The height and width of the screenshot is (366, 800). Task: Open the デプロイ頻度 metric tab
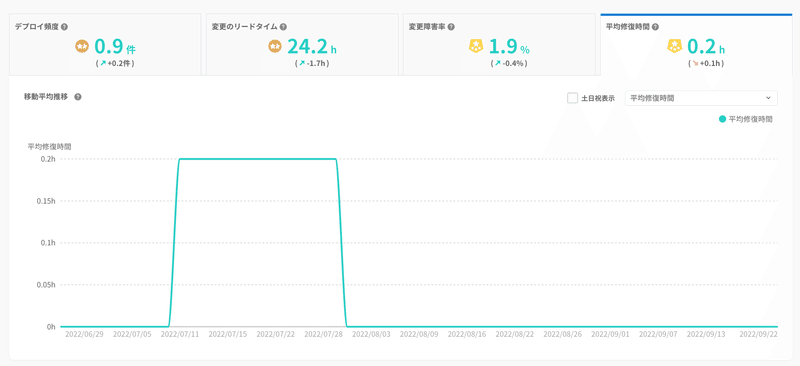pos(105,44)
